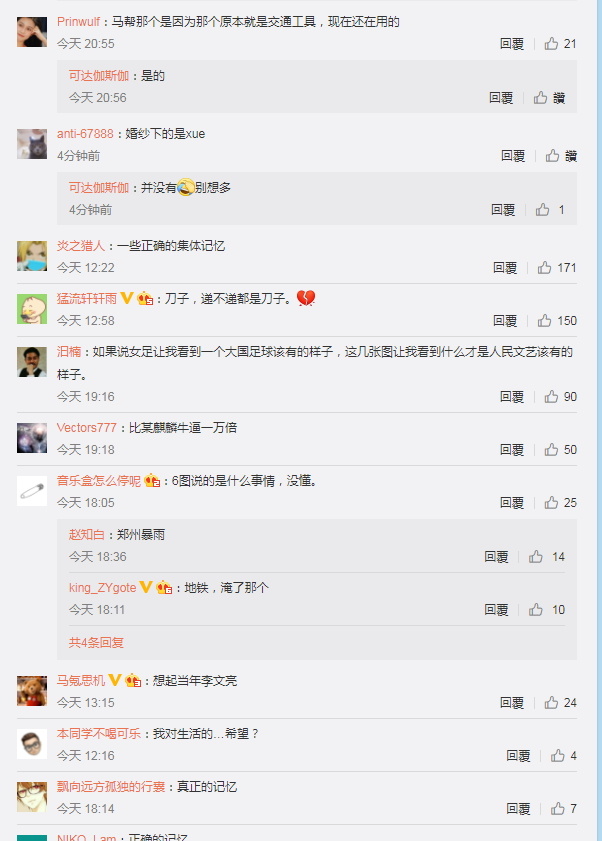Expand the 共4条回复 replies link
Screen dimensions: 602x841
96,642
